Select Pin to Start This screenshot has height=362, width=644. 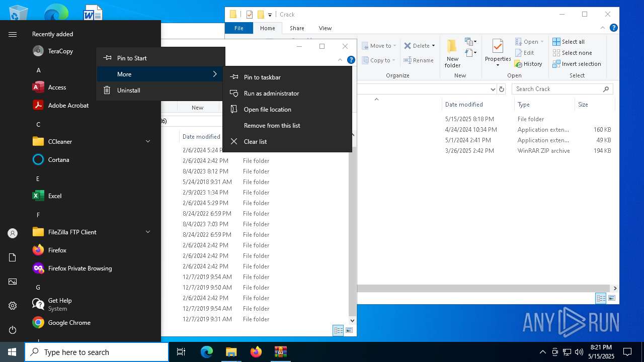coord(160,58)
